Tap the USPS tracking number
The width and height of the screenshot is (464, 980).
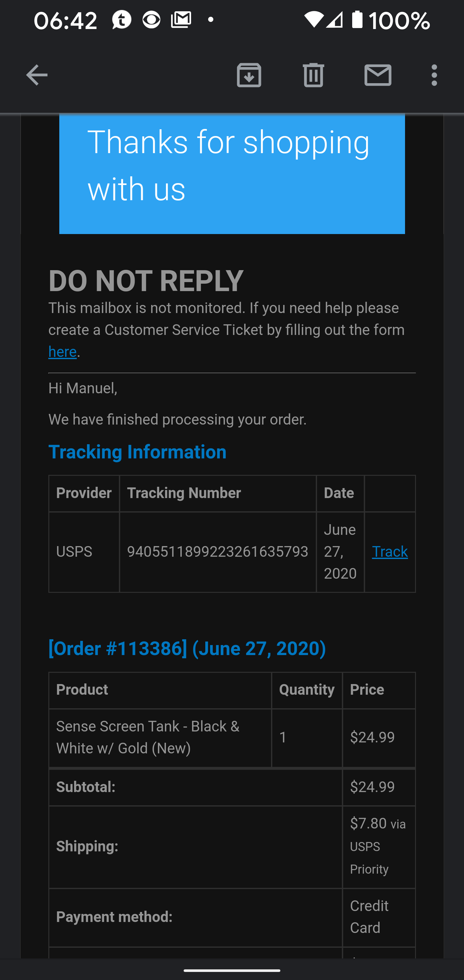tap(217, 552)
